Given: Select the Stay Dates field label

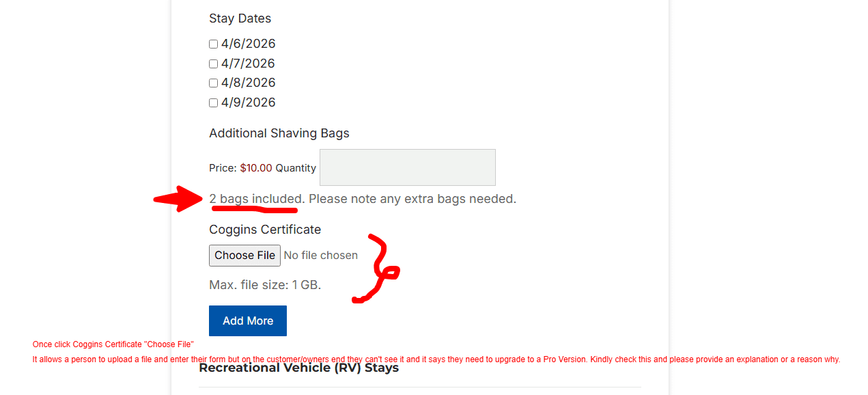Looking at the screenshot, I should tap(240, 18).
